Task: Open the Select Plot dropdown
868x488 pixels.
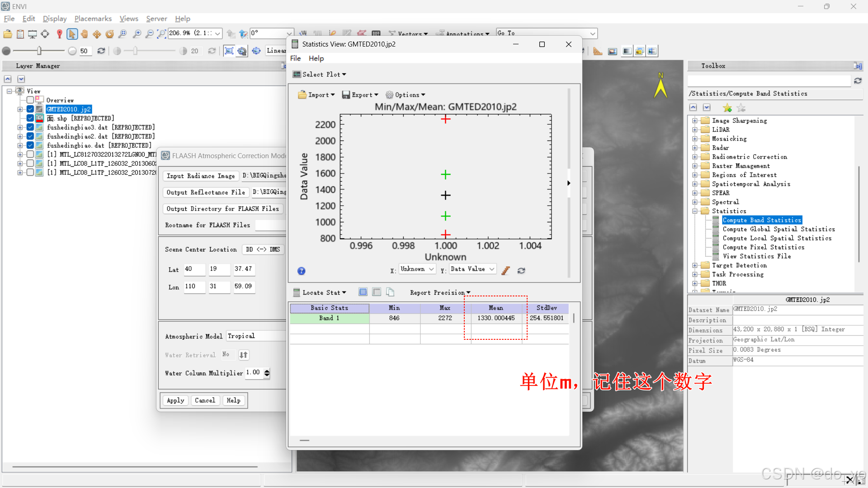Action: [x=320, y=75]
